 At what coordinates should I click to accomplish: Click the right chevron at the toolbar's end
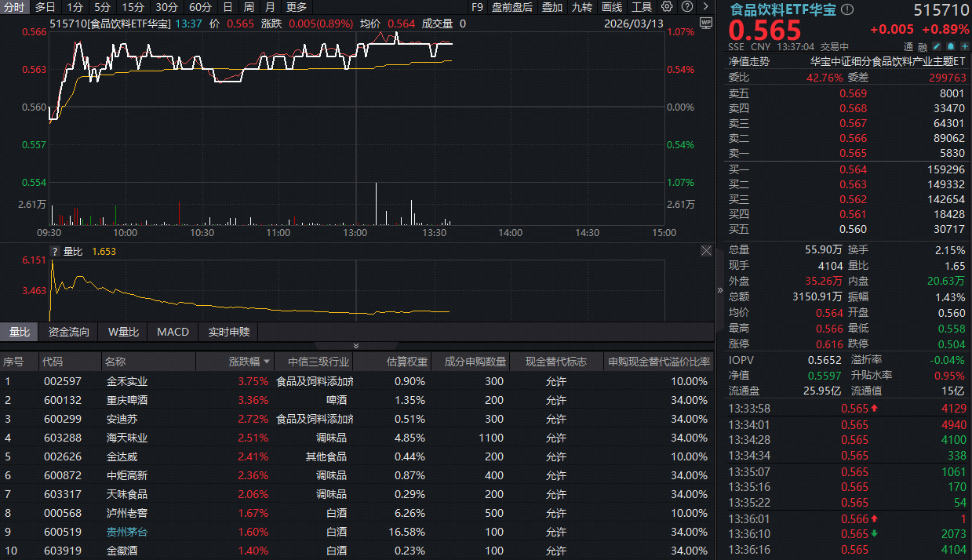[707, 6]
